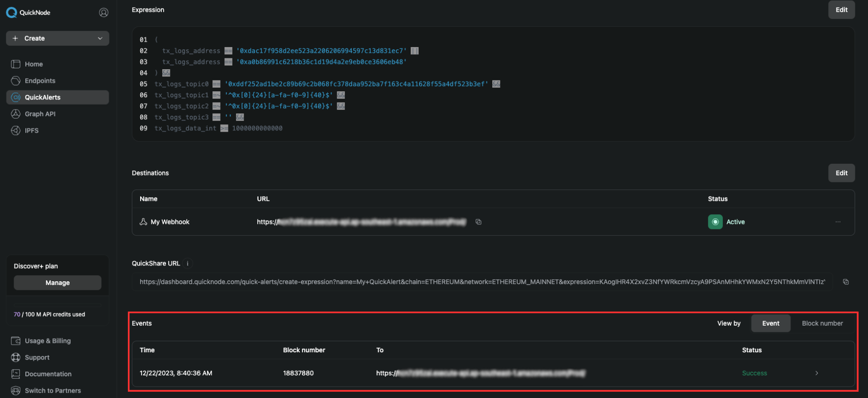
Task: Edit the Destinations section
Action: [x=841, y=173]
